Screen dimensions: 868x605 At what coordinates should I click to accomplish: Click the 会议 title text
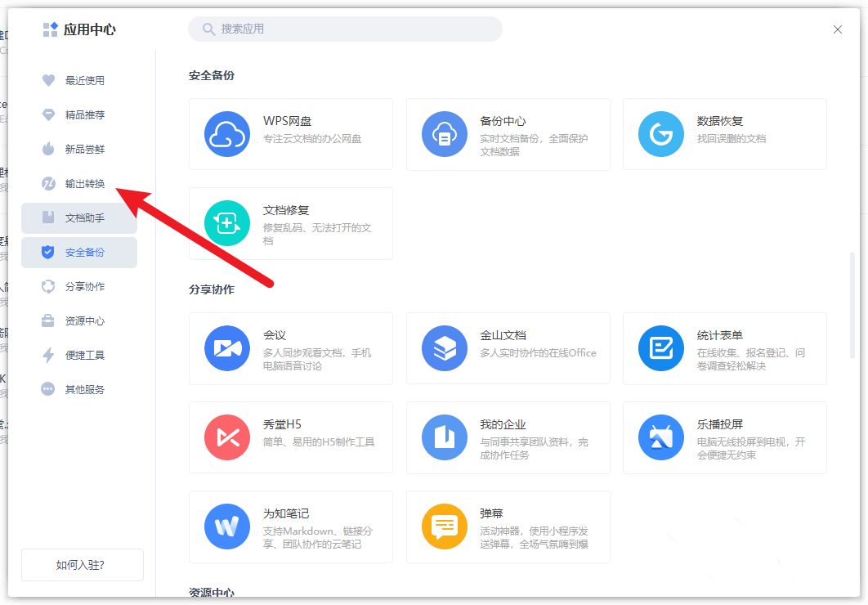(275, 335)
